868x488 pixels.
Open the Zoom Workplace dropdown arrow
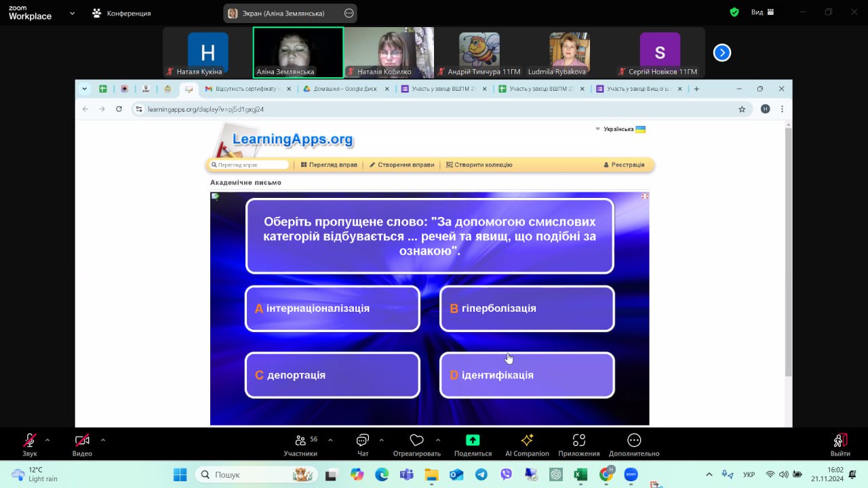point(72,13)
